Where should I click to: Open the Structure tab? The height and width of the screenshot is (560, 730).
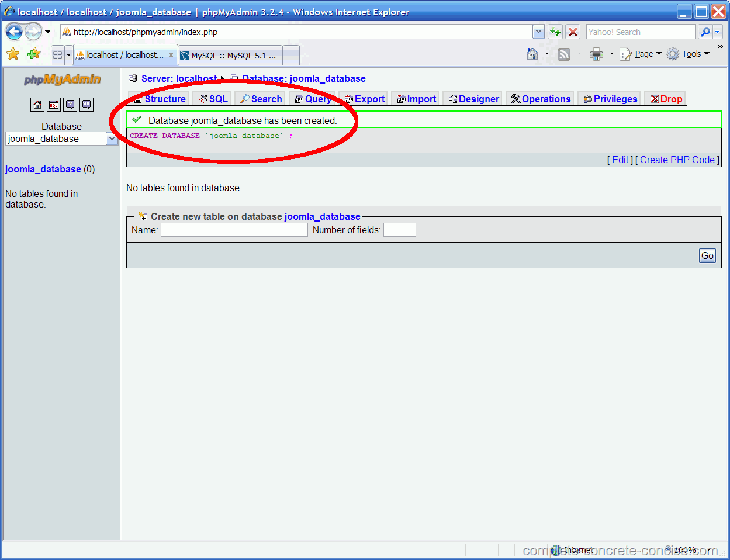[159, 99]
